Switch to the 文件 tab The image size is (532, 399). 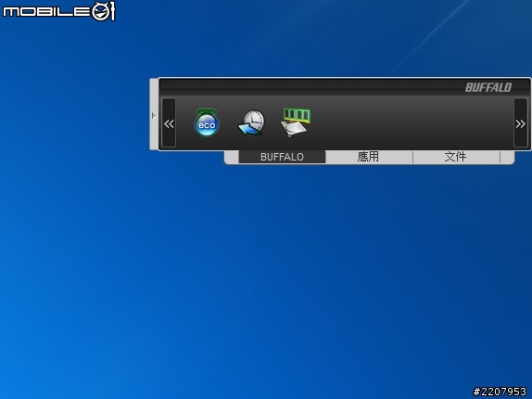[x=456, y=157]
